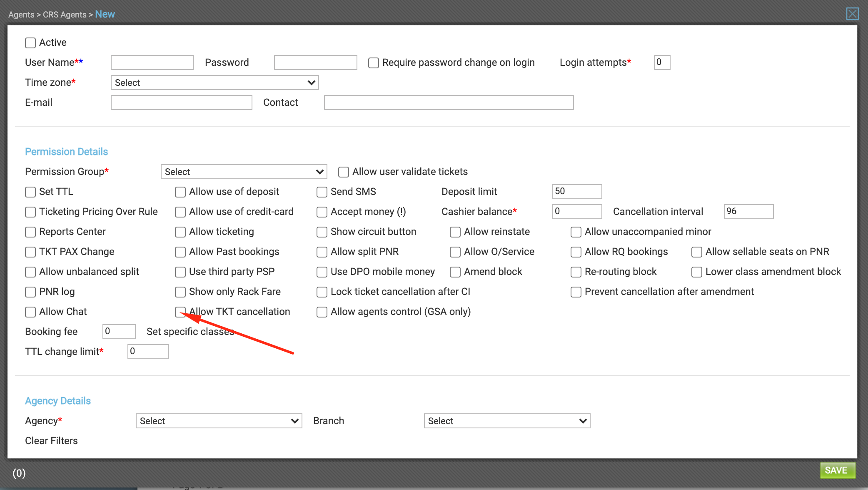Check Allow agents control (GSA only)
The height and width of the screenshot is (490, 868).
pos(322,312)
